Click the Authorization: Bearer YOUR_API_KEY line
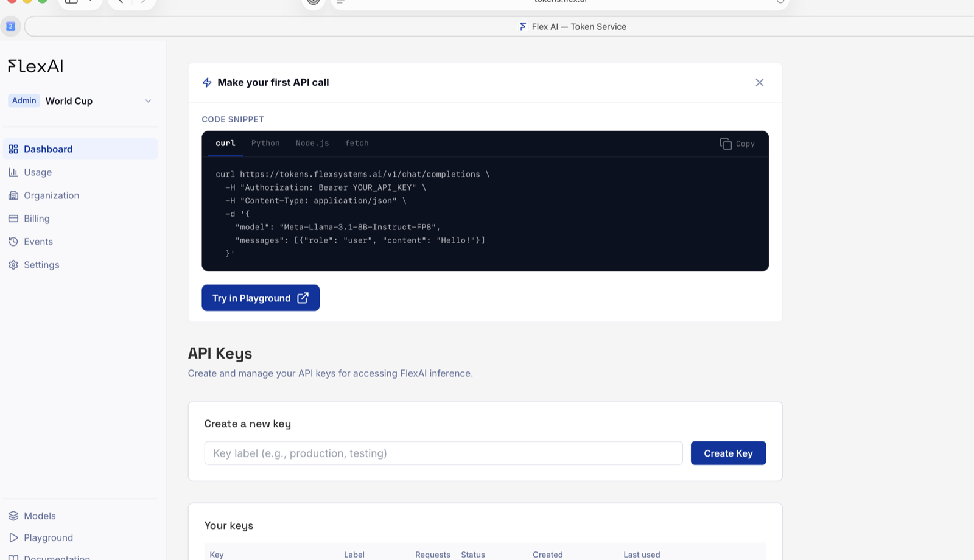974x560 pixels. click(326, 187)
